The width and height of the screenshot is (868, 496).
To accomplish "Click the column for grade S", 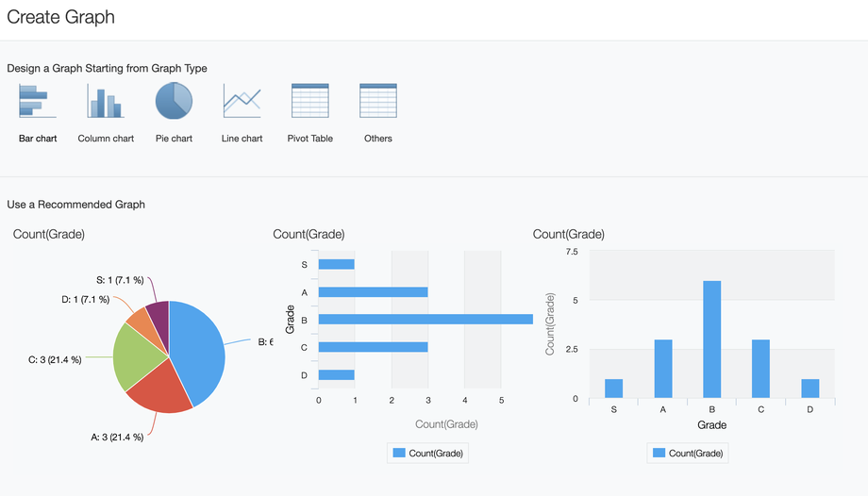I will (x=614, y=389).
